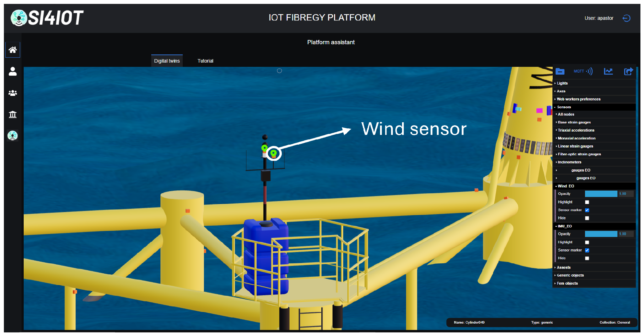Click the blue folder icon in panel

pyautogui.click(x=560, y=71)
